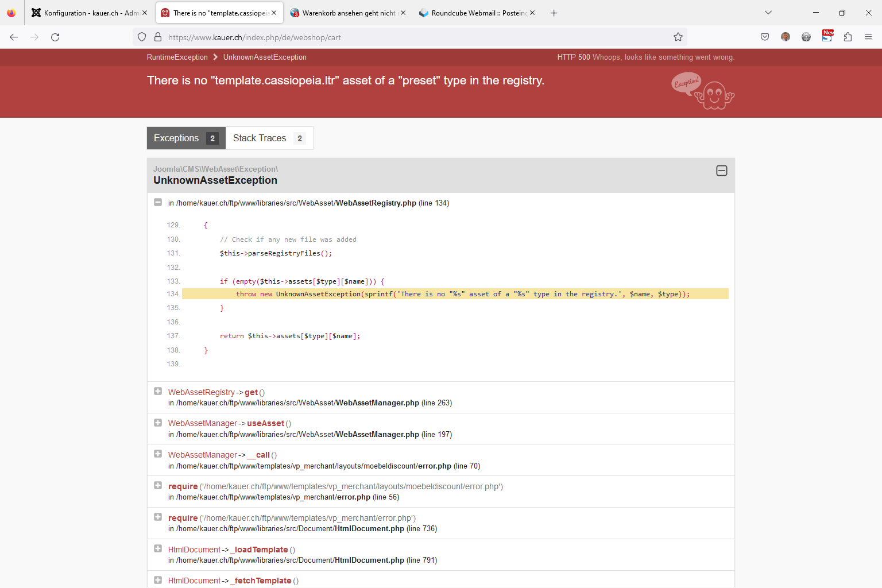The height and width of the screenshot is (588, 882).
Task: Open the Firefox hamburger application menu
Action: click(868, 37)
